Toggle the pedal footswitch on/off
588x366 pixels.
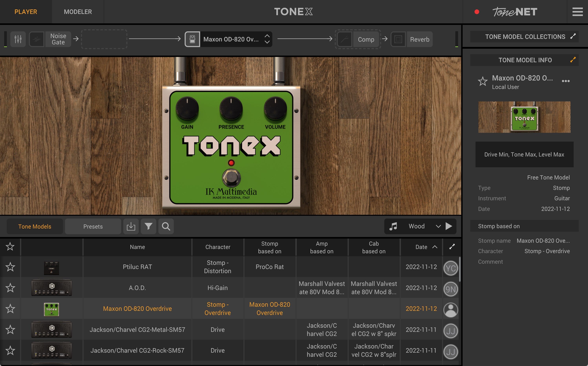click(231, 178)
